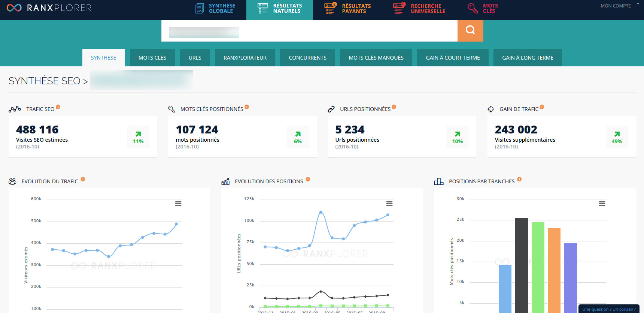This screenshot has height=313, width=644.
Task: Click the Synthèse Globale document icon
Action: [200, 8]
